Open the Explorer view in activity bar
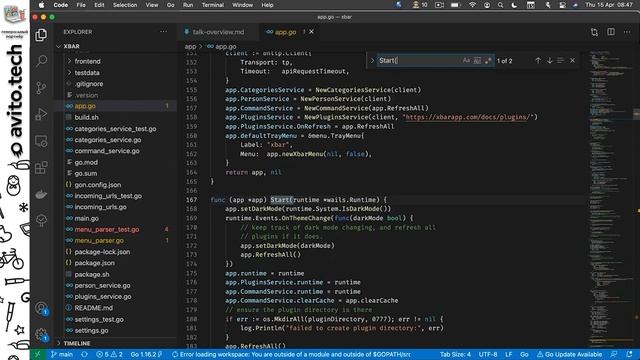The height and width of the screenshot is (360, 640). [41, 35]
